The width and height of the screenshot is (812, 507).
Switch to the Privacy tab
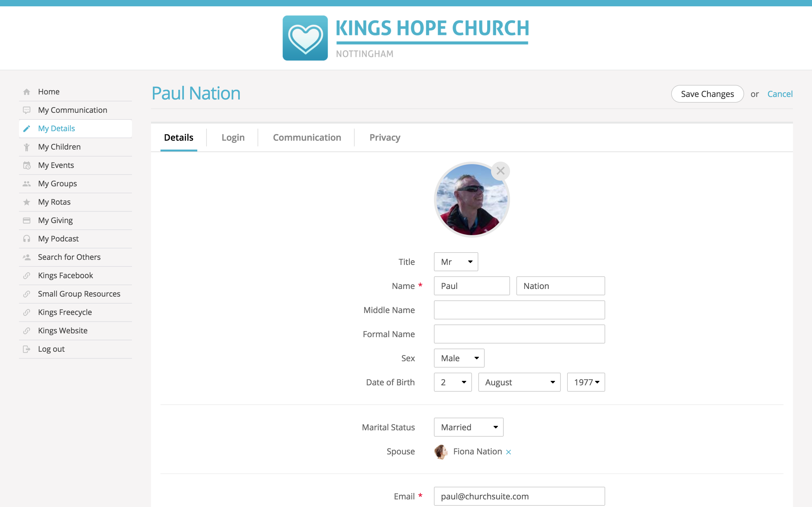click(x=384, y=138)
